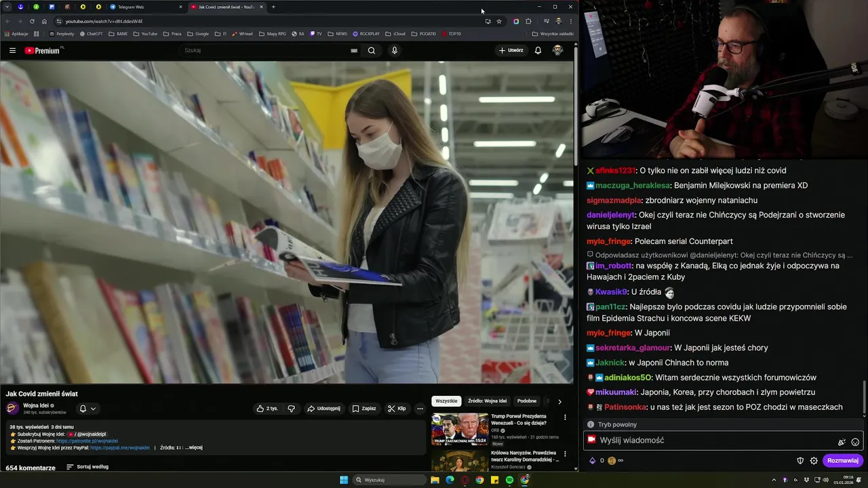Open danieljelenyt username in chat
868x488 pixels.
click(610, 215)
